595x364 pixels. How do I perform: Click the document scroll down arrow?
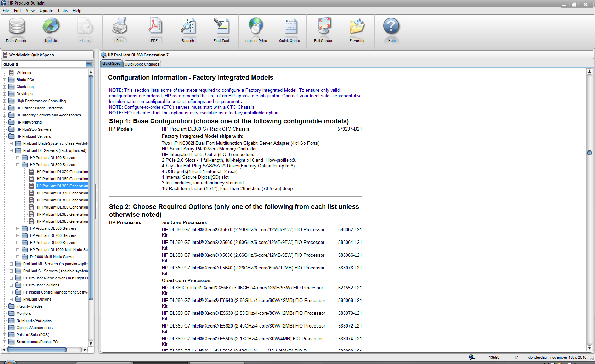pyautogui.click(x=589, y=348)
